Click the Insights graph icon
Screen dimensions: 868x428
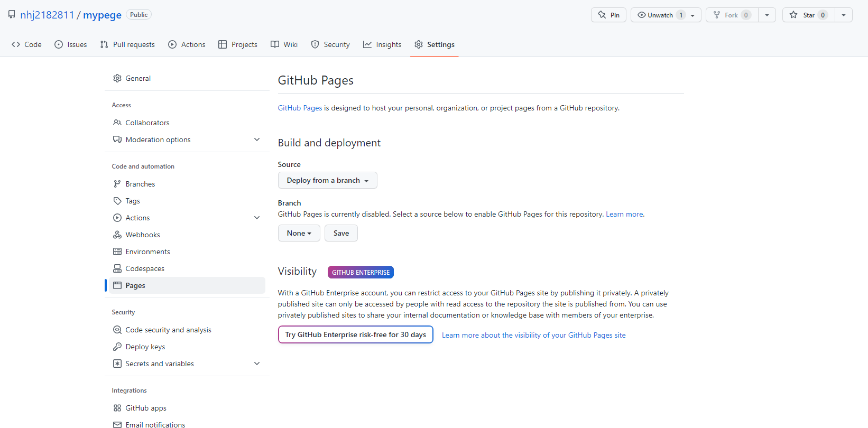[x=367, y=44]
